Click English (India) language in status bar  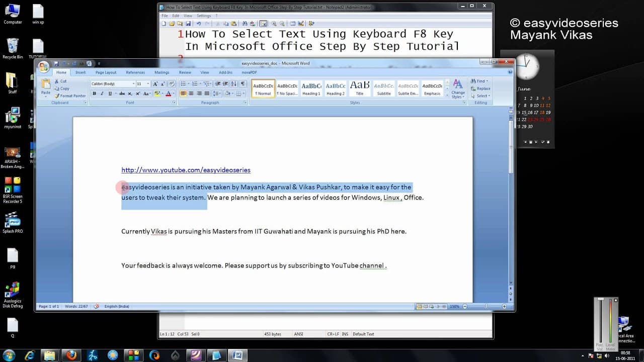(x=117, y=306)
